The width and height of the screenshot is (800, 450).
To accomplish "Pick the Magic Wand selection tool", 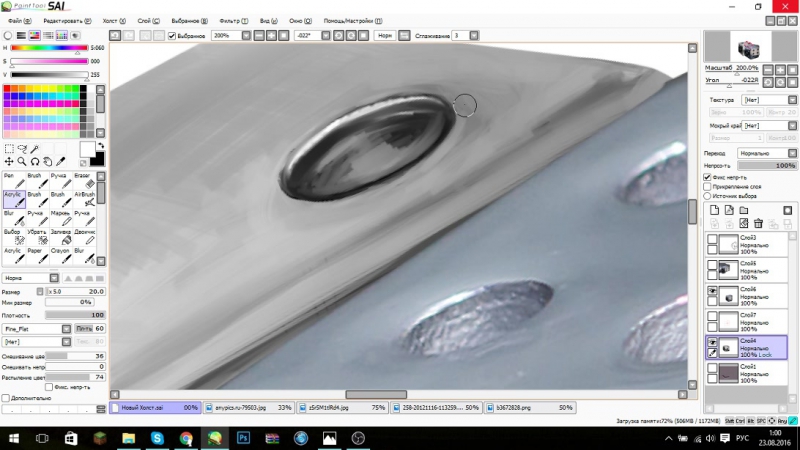I will coord(35,148).
